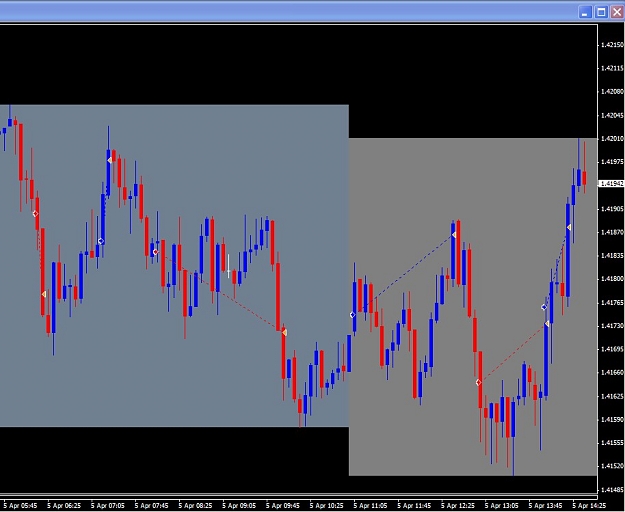625x512 pixels.
Task: Click time label 5 Apr 12:25
Action: point(458,506)
